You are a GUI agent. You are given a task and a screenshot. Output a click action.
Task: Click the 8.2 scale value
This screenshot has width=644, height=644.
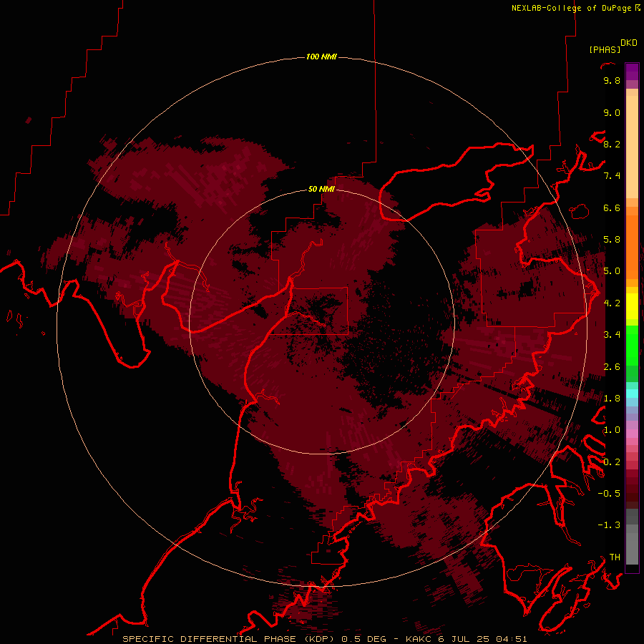pos(612,144)
